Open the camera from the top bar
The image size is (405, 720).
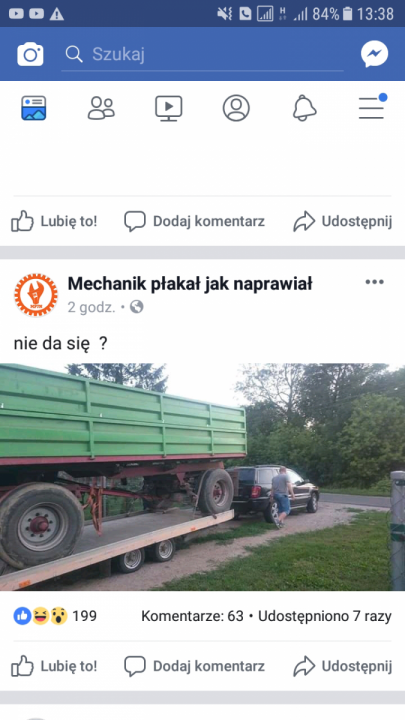pyautogui.click(x=30, y=54)
